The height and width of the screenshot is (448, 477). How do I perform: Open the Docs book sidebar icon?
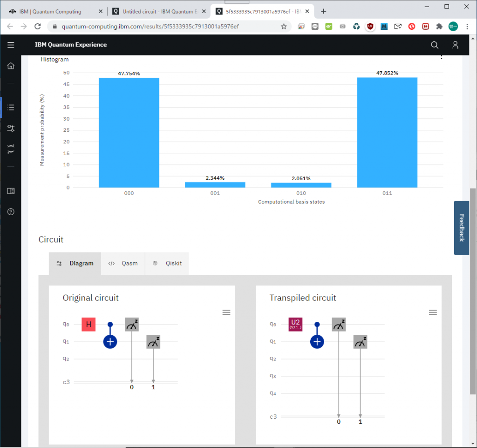(x=11, y=191)
